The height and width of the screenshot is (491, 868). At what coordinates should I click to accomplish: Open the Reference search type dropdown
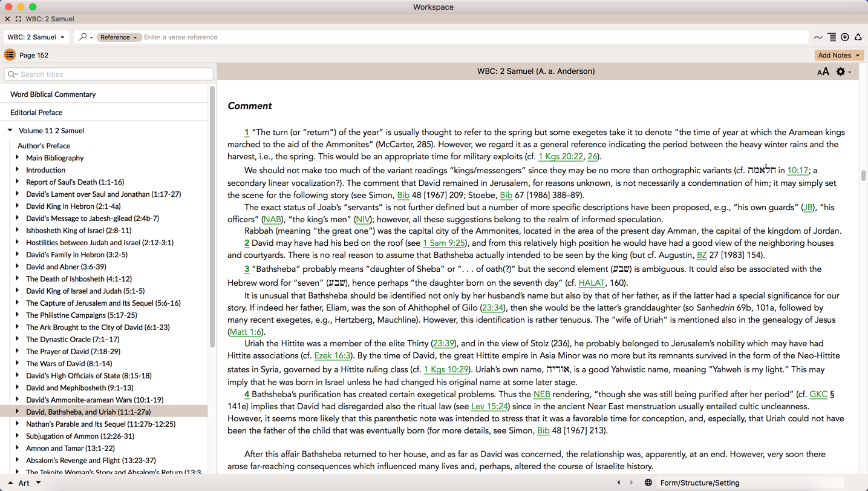119,37
